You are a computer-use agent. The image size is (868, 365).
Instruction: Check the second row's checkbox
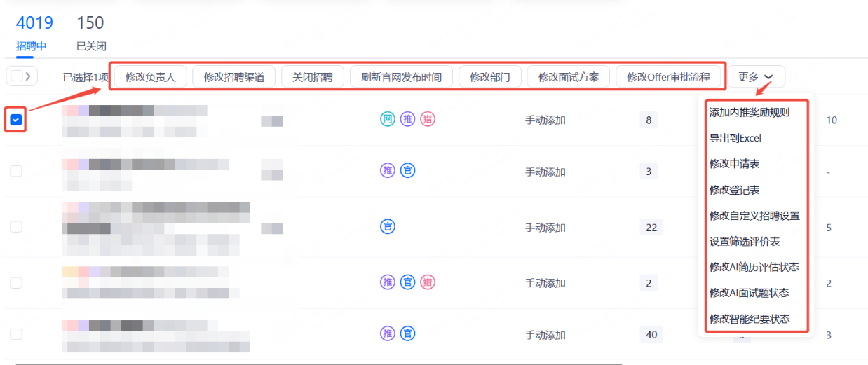pos(16,171)
